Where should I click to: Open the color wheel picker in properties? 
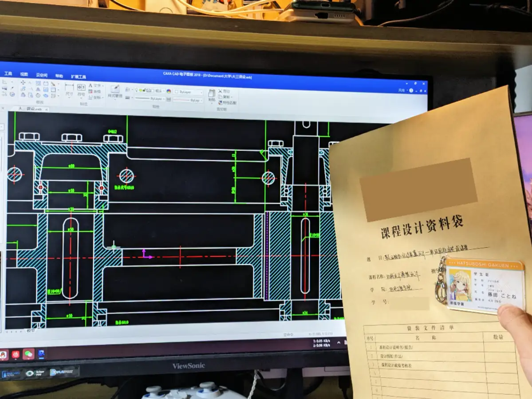tap(169, 91)
